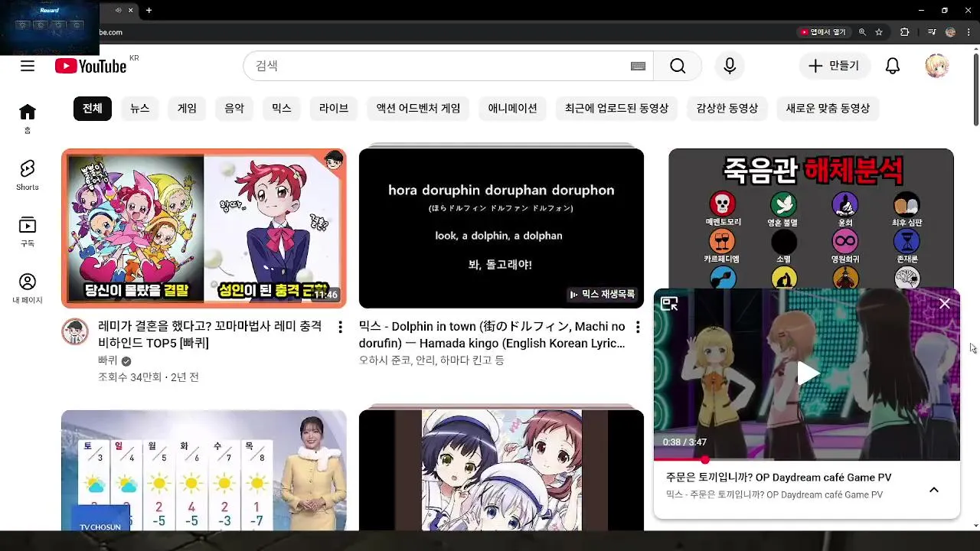Select the 음악 filter chip
This screenshot has width=980, height=551.
(234, 109)
